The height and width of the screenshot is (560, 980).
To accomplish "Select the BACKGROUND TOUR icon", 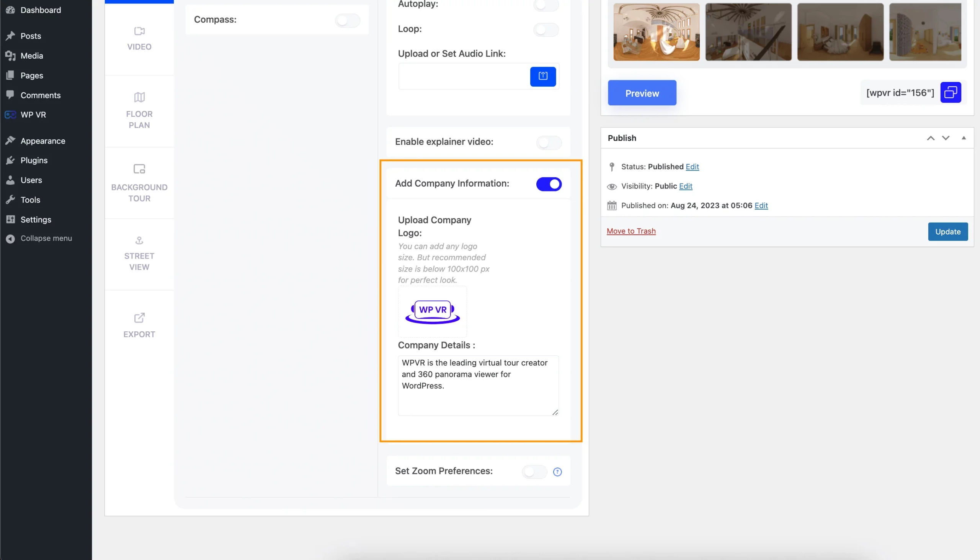I will click(139, 169).
